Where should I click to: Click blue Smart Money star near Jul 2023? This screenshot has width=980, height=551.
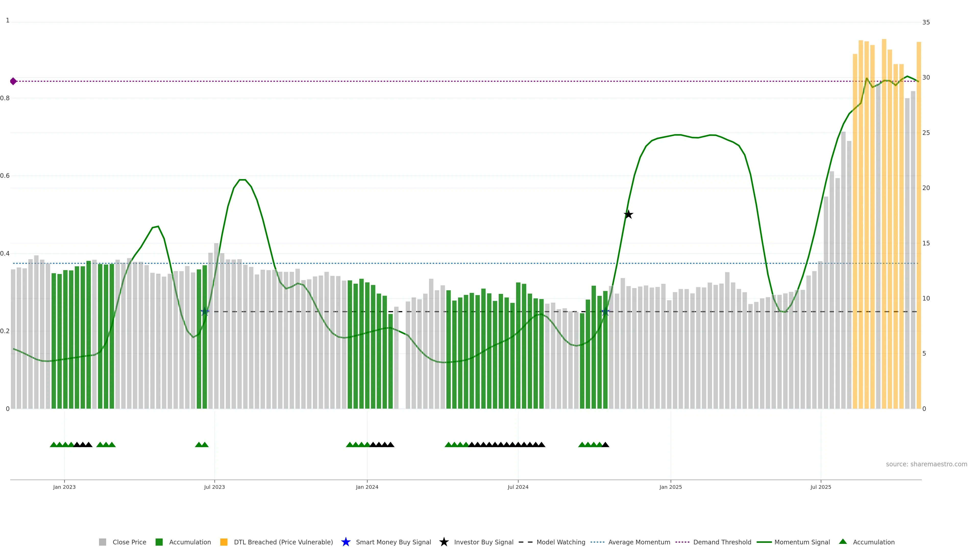[205, 312]
